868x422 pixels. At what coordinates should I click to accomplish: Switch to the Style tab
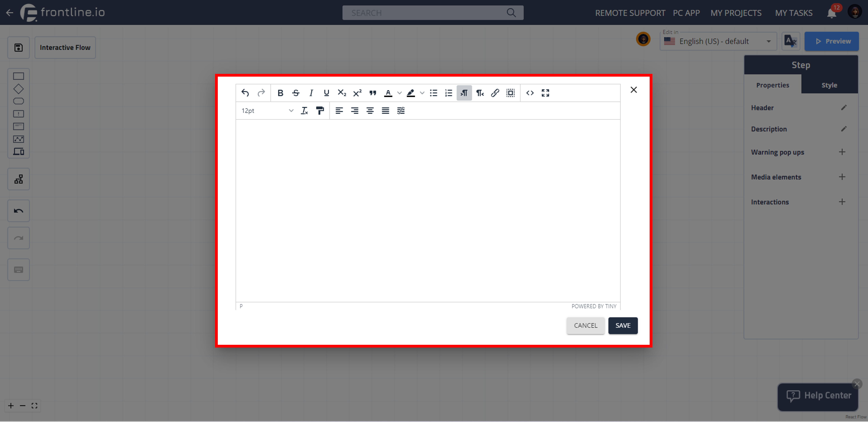[829, 85]
